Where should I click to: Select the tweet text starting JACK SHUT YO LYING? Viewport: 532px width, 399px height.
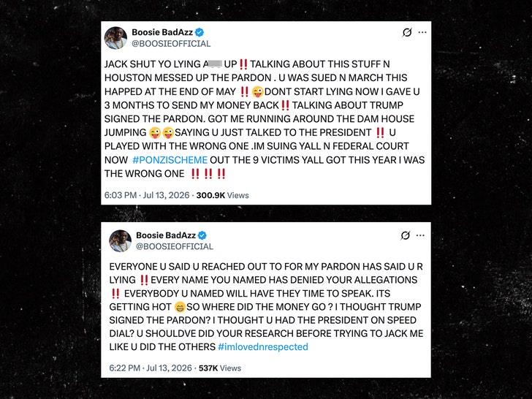[x=265, y=118]
